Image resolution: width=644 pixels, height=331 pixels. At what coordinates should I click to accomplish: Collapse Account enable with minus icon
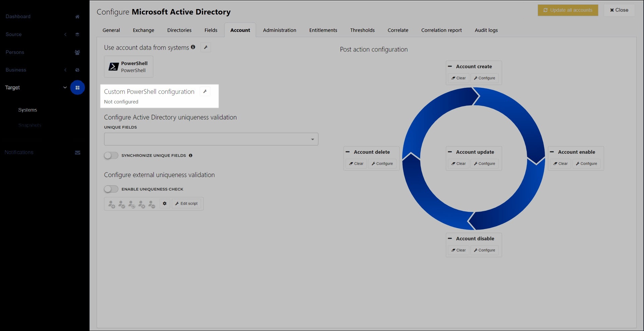click(x=552, y=152)
